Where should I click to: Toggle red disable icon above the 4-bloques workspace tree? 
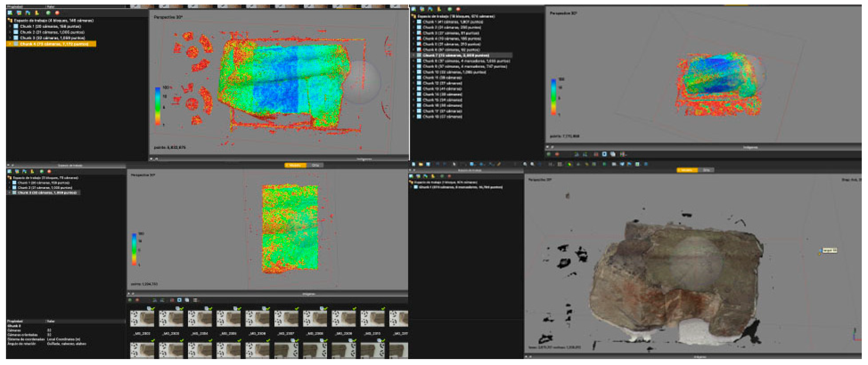click(x=57, y=13)
